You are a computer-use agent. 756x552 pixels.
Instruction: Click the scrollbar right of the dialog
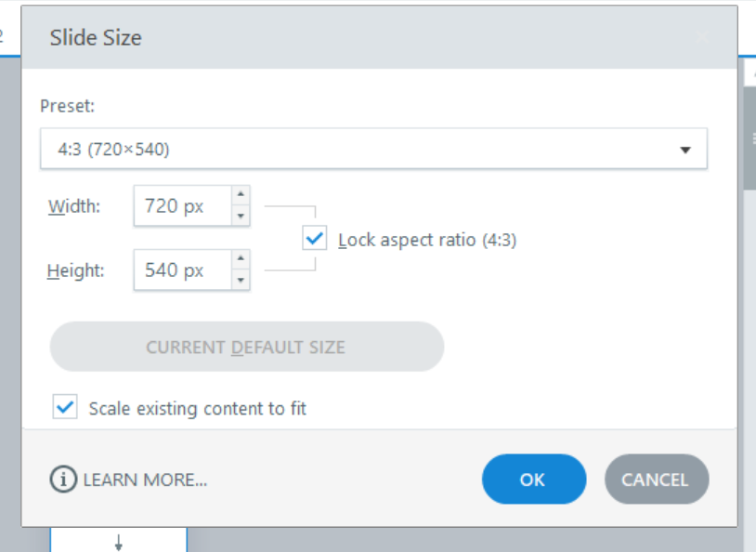749,279
